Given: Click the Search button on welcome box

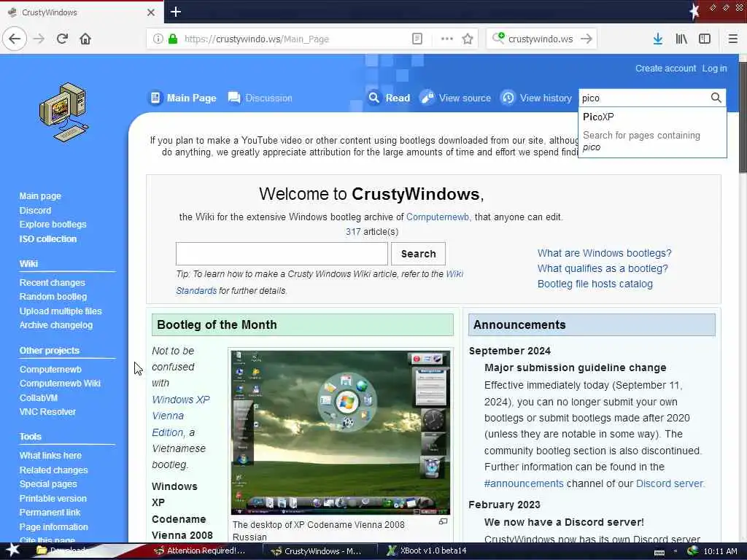Looking at the screenshot, I should coord(418,254).
